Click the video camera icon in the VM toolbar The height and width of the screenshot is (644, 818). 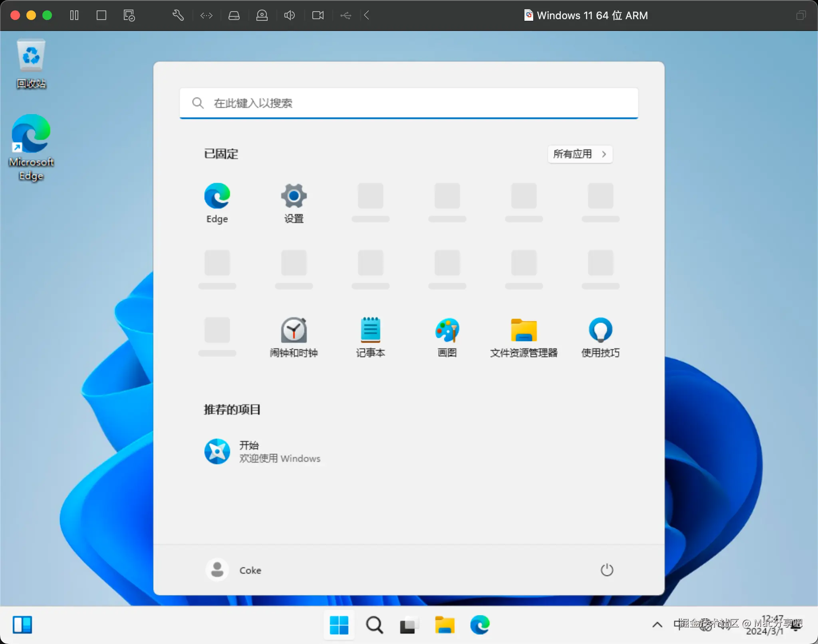(318, 15)
